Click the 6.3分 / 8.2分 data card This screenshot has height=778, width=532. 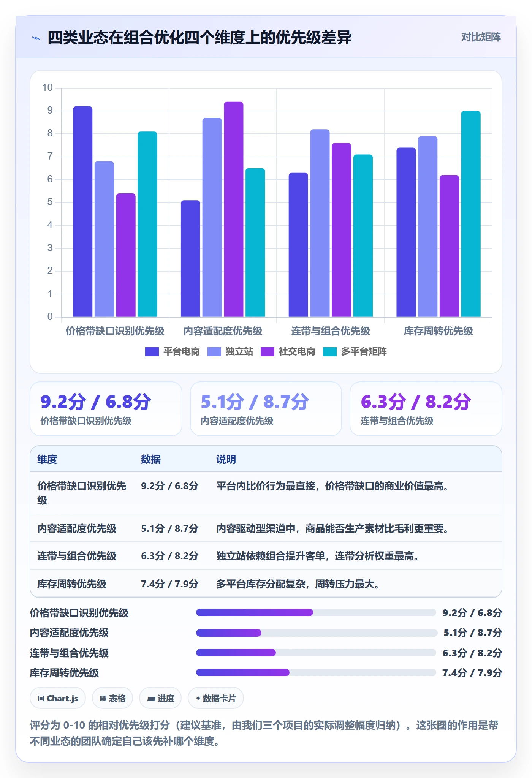click(426, 409)
